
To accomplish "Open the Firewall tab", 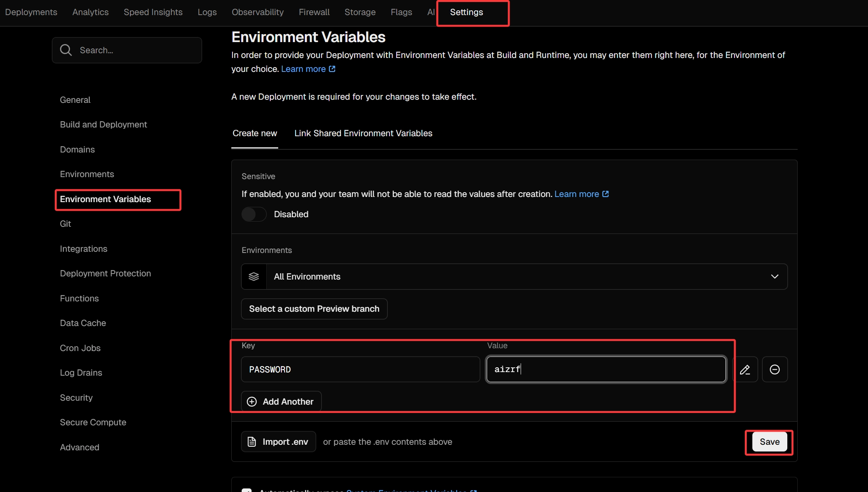I will coord(314,12).
